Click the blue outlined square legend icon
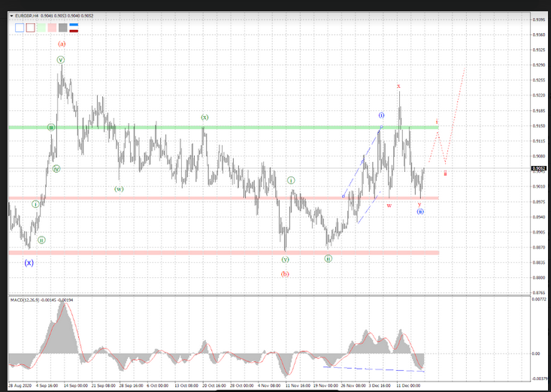Viewport: 551px width, 392px height. coord(20,28)
